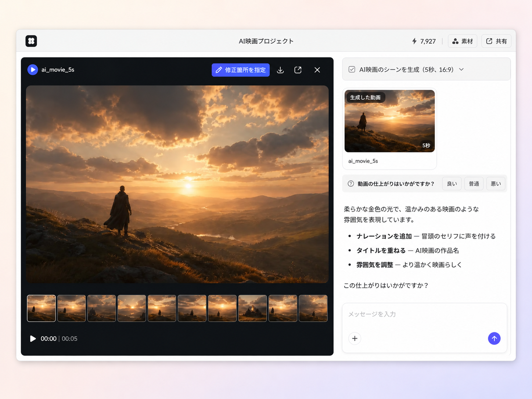Focus the メッセージを入力 text field
Image resolution: width=532 pixels, height=399 pixels.
click(424, 314)
